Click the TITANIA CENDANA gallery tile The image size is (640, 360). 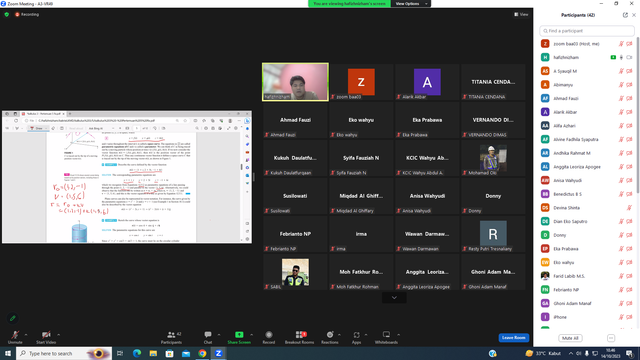(x=493, y=82)
